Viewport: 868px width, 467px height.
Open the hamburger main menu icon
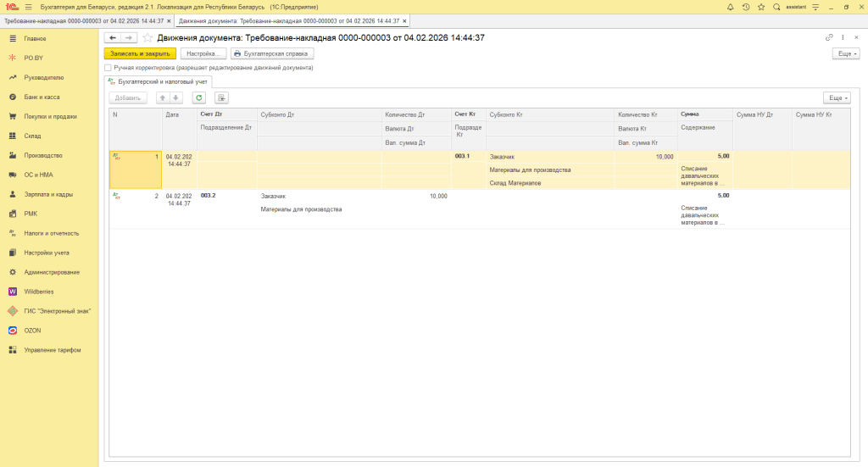coord(29,7)
